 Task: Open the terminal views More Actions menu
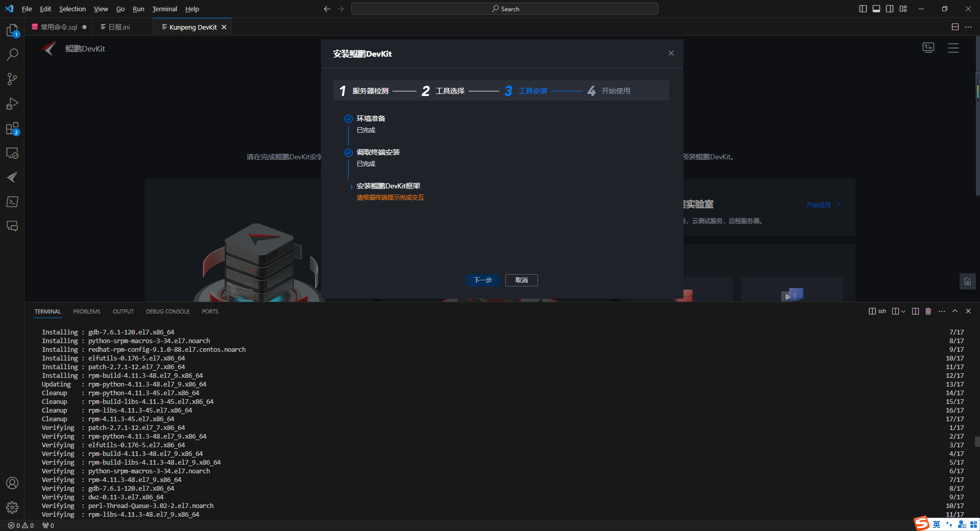(941, 311)
